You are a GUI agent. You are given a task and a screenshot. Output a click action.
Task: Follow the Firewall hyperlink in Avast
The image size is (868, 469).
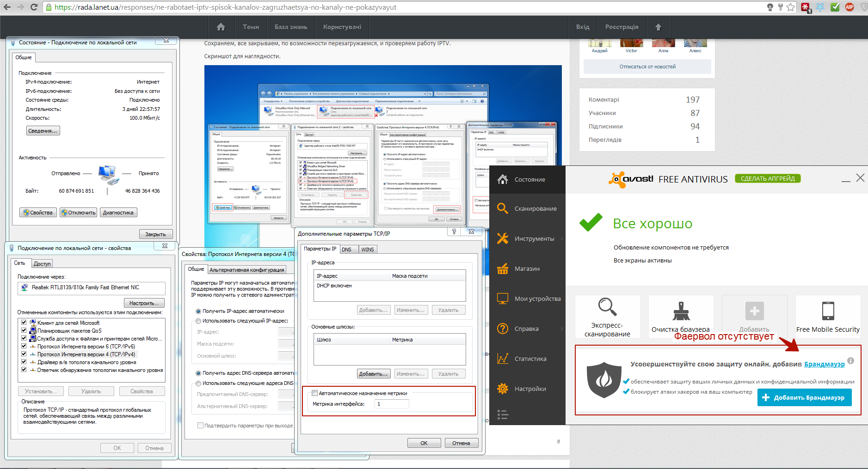(x=824, y=364)
